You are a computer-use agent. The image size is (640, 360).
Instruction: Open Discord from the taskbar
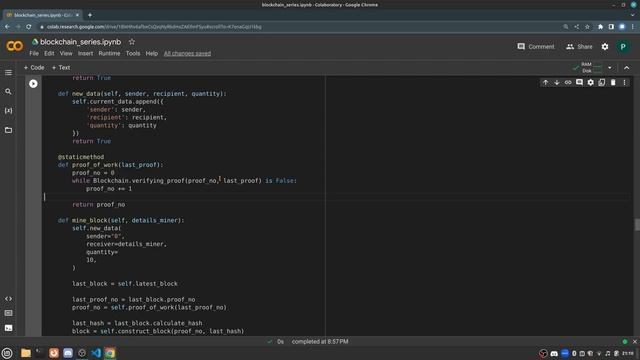pos(68,353)
